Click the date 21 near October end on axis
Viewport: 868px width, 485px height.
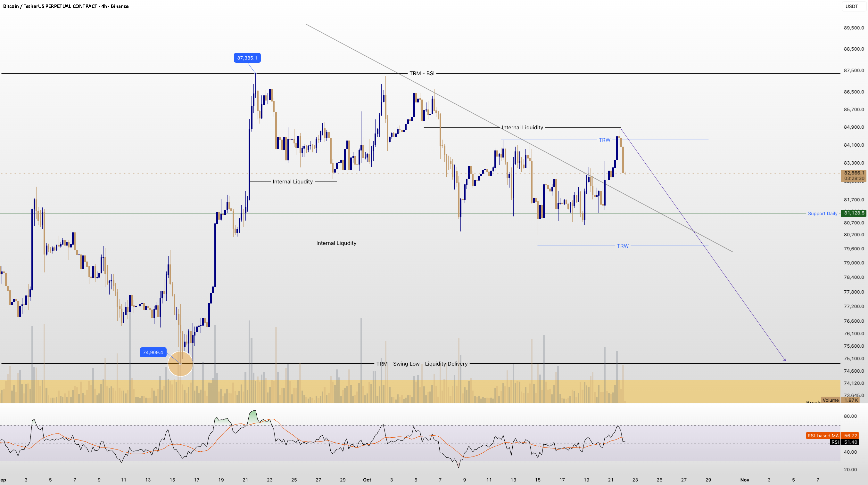point(611,480)
